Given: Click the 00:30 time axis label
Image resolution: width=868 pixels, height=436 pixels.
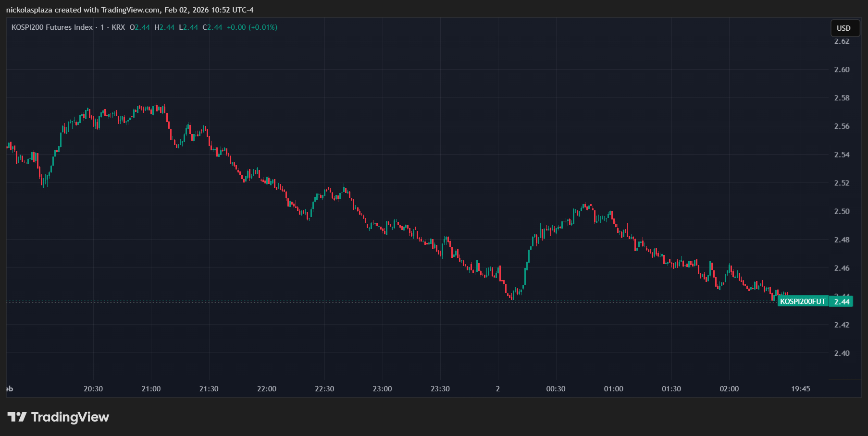Looking at the screenshot, I should point(556,389).
